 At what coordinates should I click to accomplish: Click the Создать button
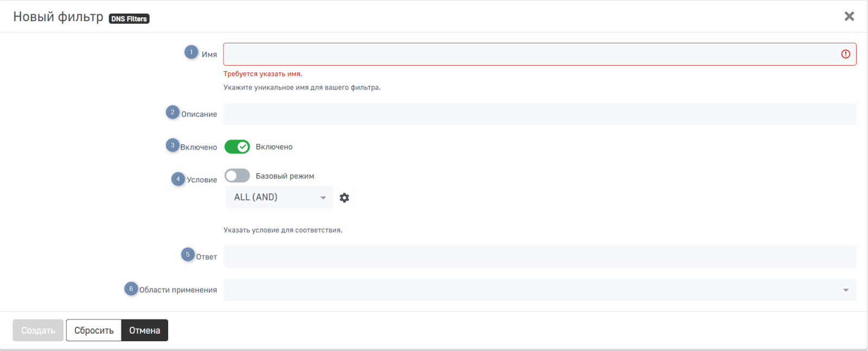coord(38,330)
